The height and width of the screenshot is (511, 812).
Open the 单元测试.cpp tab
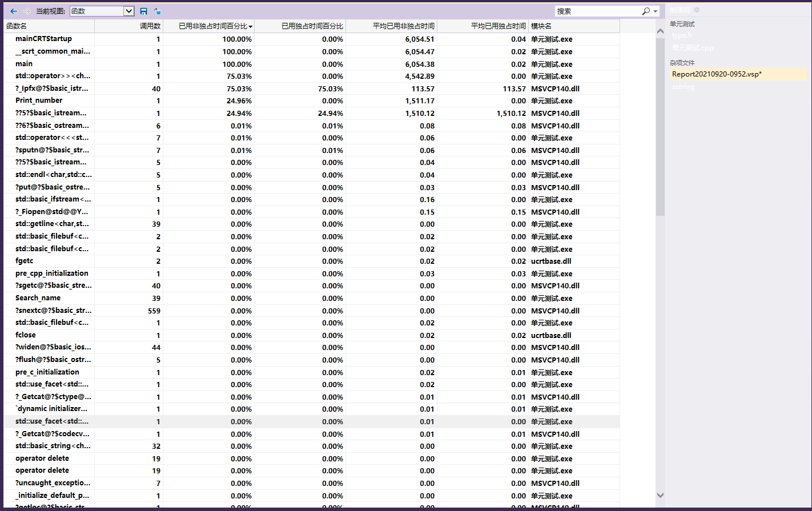[x=693, y=48]
